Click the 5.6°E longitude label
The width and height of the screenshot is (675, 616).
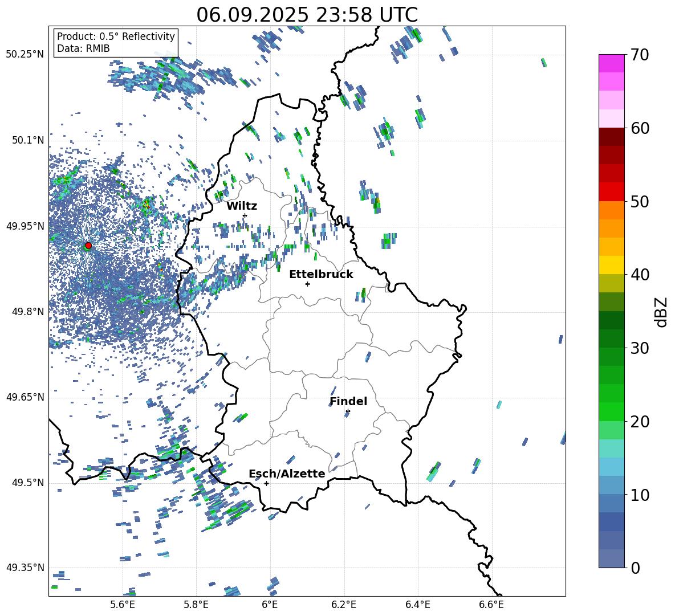pos(123,605)
